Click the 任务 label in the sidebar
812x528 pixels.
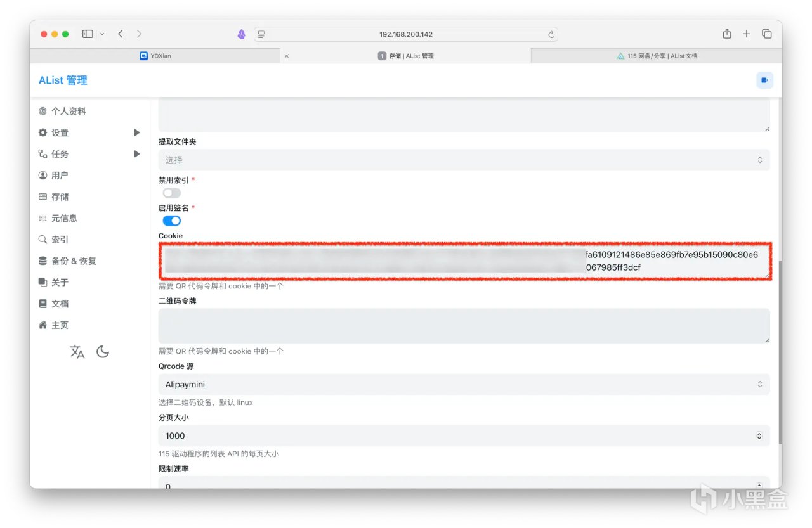[60, 154]
